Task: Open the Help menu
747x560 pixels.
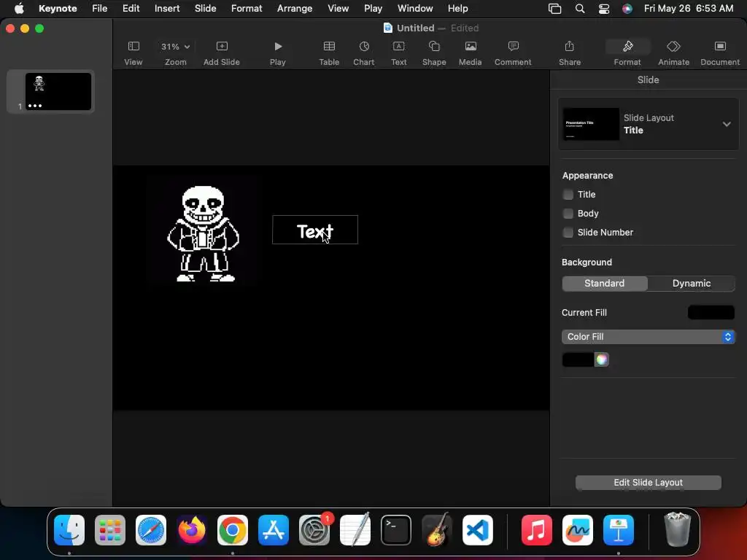Action: (x=458, y=8)
